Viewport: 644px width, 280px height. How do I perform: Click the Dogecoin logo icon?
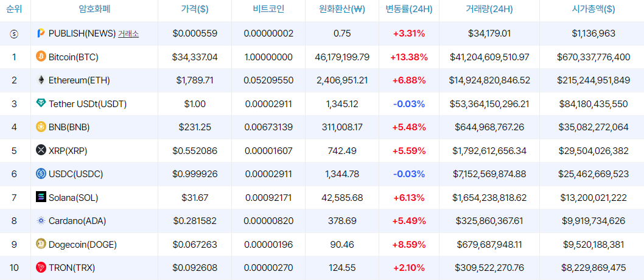pyautogui.click(x=41, y=244)
